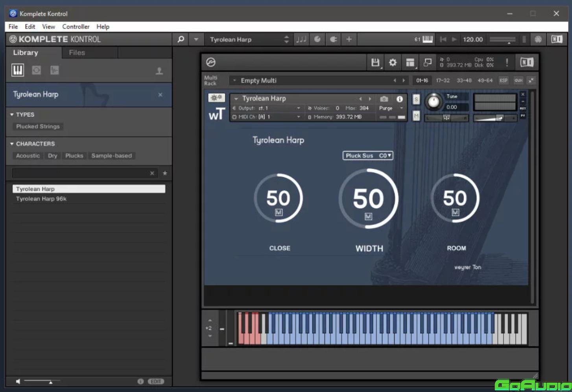Open the Help menu
The image size is (572, 392).
coord(103,26)
